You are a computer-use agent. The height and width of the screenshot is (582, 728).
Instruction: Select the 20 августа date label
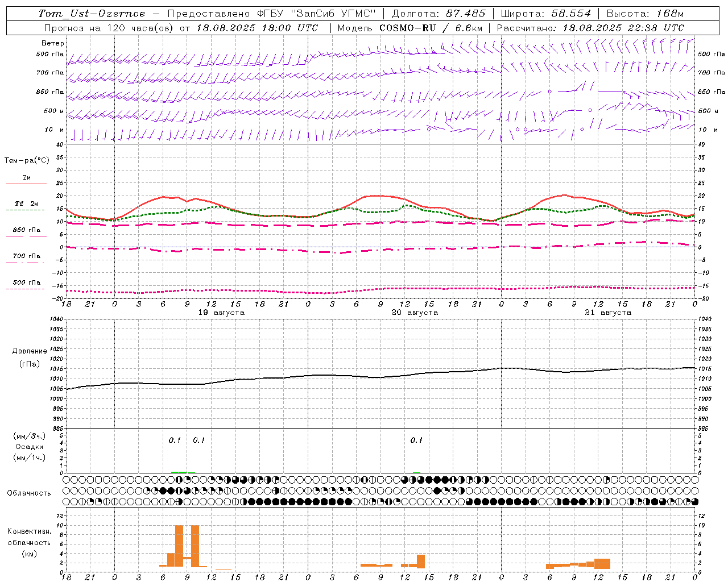tap(415, 313)
